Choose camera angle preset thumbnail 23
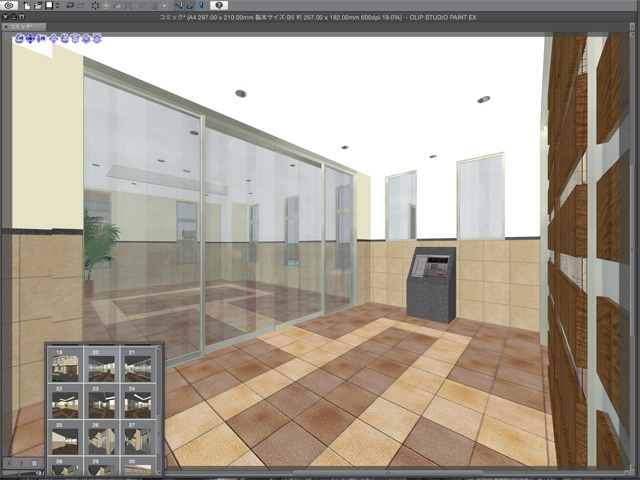This screenshot has height=480, width=640. (x=102, y=402)
